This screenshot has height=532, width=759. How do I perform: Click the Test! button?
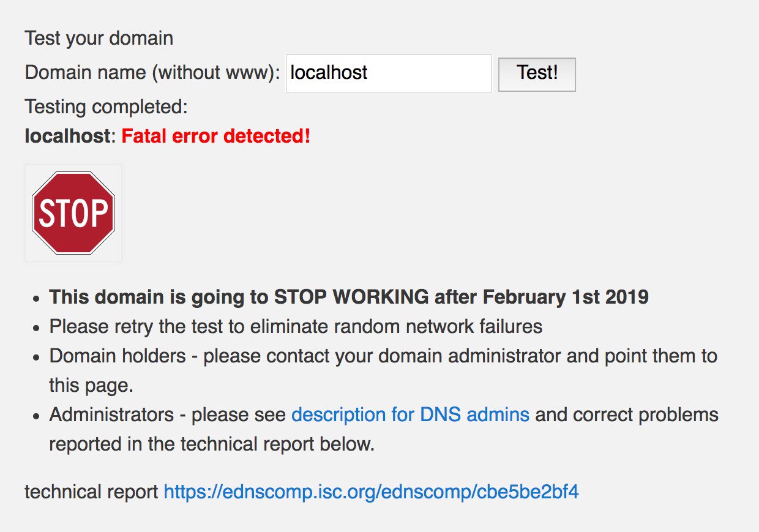click(x=537, y=74)
